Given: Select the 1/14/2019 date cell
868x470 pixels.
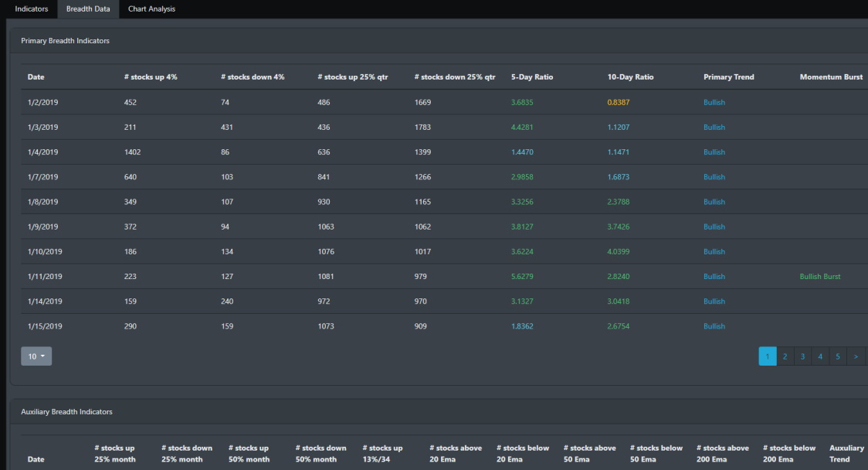Looking at the screenshot, I should click(45, 301).
